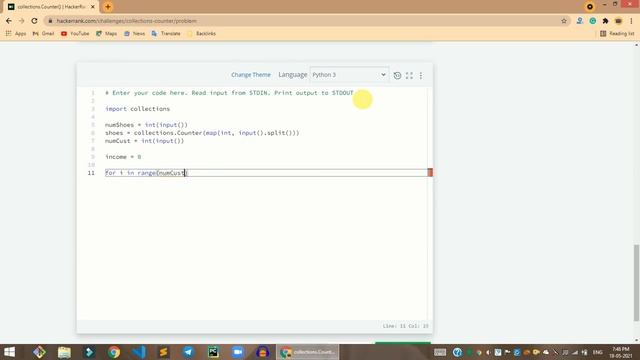Click the numShoes assignment line

coord(146,125)
